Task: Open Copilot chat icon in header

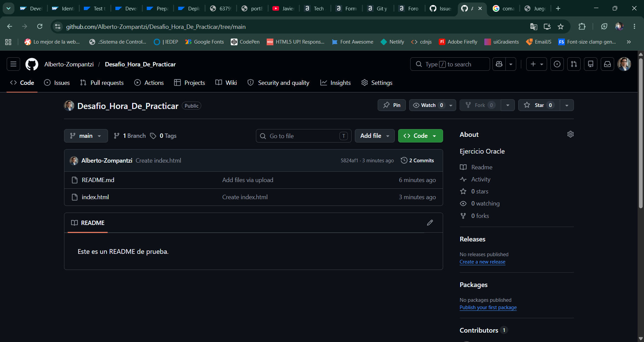Action: point(499,64)
